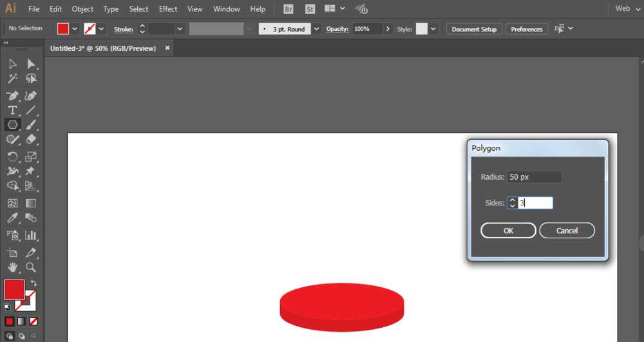Expand the 3 pt. Round brush dropdown
644x342 pixels.
[x=316, y=29]
